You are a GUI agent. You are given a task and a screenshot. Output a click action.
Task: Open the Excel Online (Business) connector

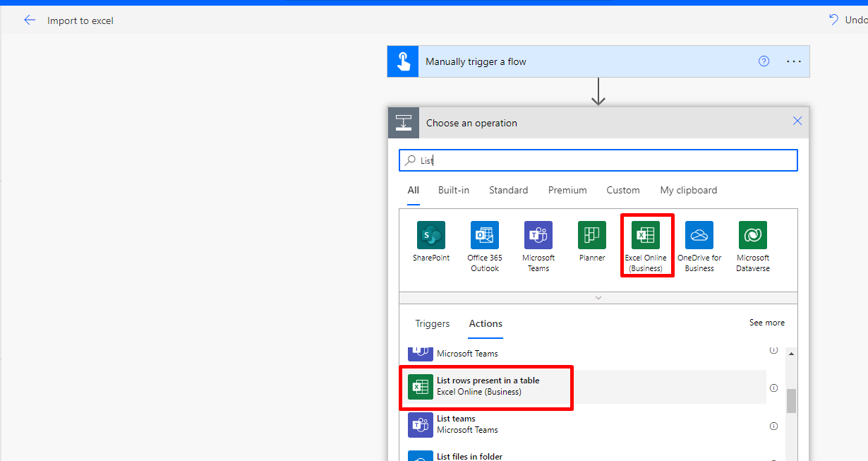[646, 235]
